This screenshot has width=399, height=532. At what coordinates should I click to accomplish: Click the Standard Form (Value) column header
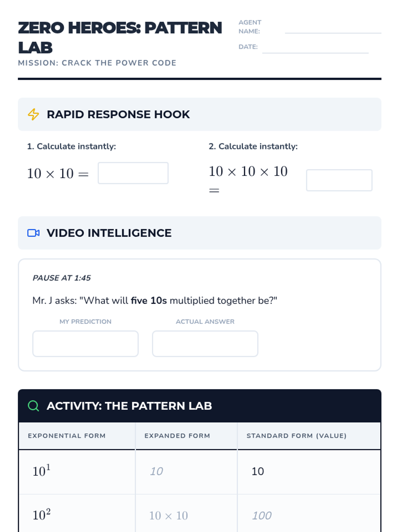(x=296, y=436)
